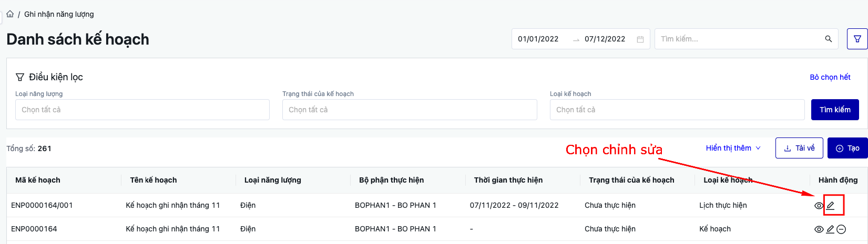
Task: Click the calendar icon in date range
Action: tap(640, 39)
